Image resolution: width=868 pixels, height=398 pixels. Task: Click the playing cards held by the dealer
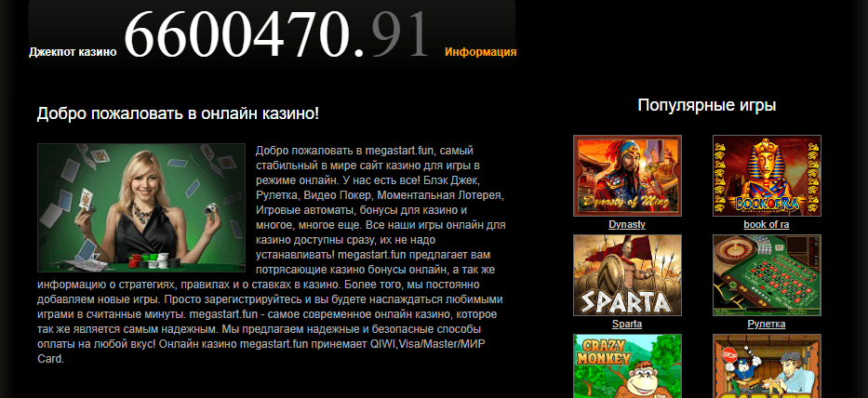(x=86, y=199)
